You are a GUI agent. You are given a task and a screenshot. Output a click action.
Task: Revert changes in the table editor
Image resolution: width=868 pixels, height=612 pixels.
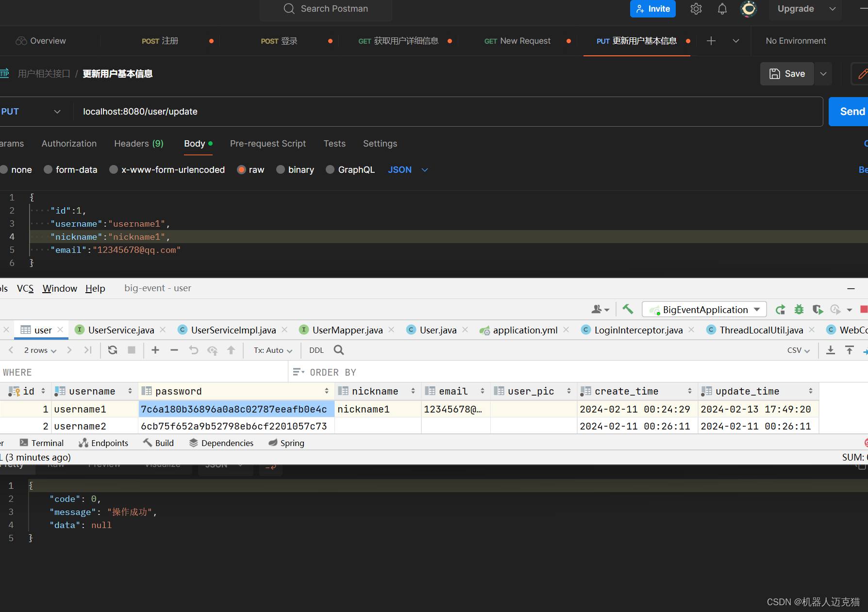(x=194, y=350)
